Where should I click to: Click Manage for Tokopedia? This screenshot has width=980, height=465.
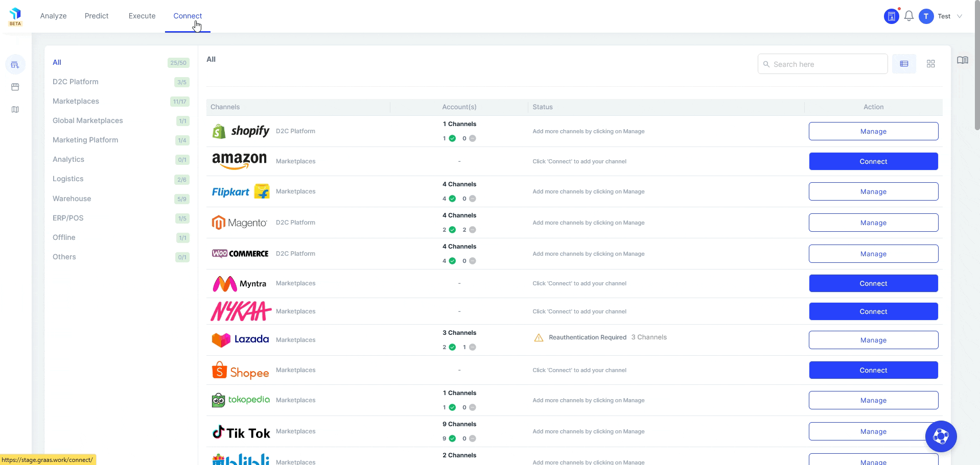pyautogui.click(x=873, y=400)
